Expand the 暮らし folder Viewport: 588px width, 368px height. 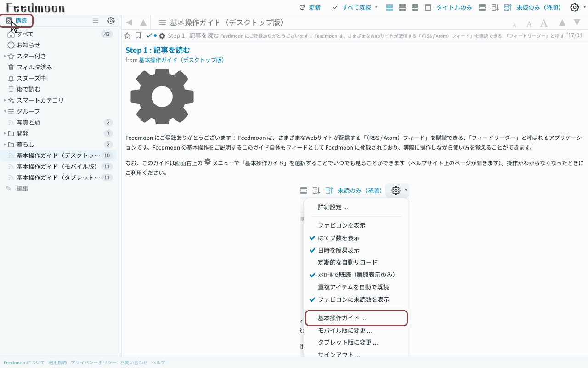coord(5,144)
